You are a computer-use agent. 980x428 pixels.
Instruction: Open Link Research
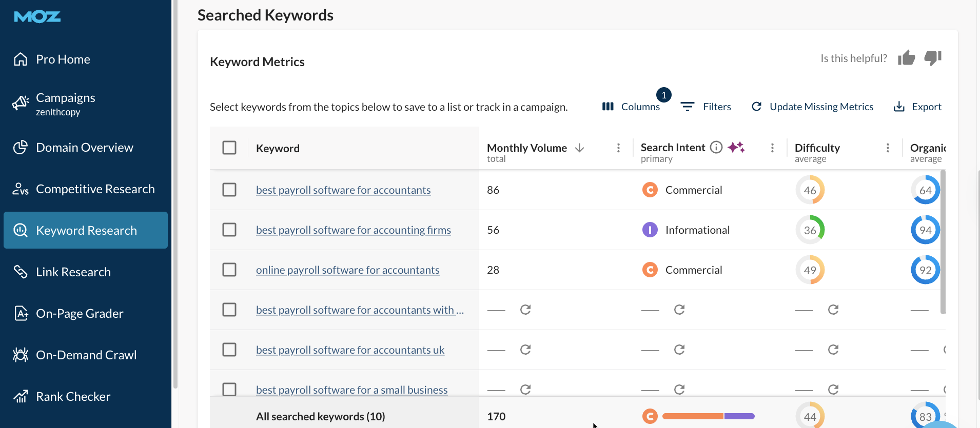coord(86,272)
